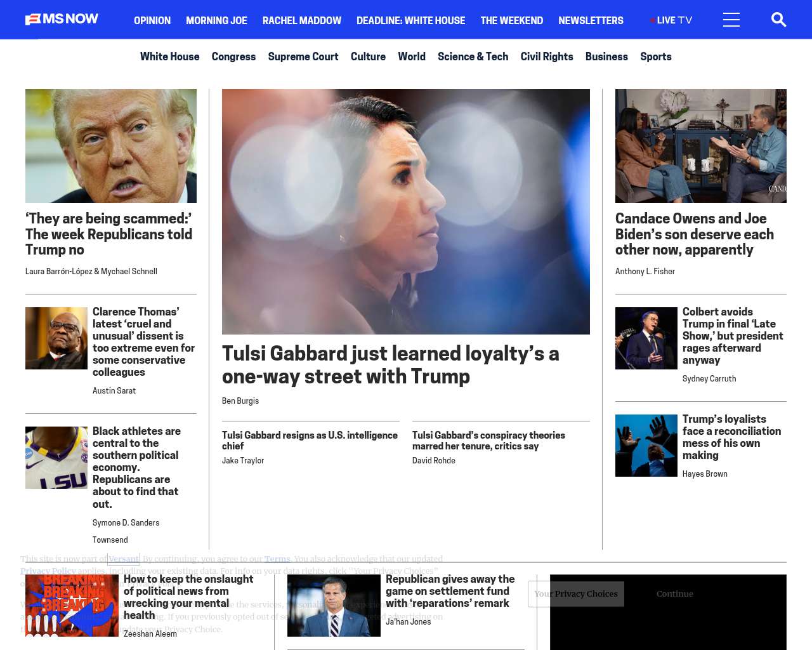
Task: Open the hamburger menu icon
Action: (x=731, y=20)
